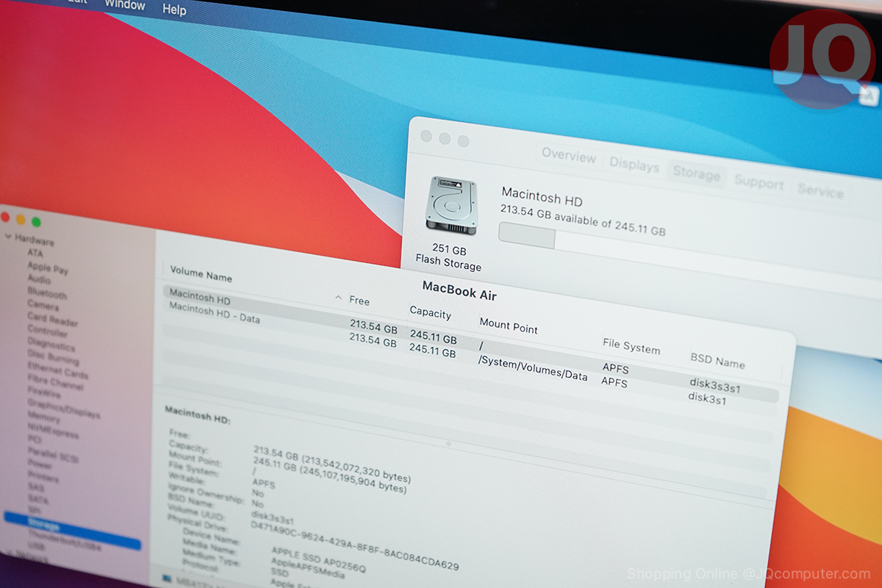Image resolution: width=882 pixels, height=588 pixels.
Task: Sort by the Free column header
Action: coord(359,301)
